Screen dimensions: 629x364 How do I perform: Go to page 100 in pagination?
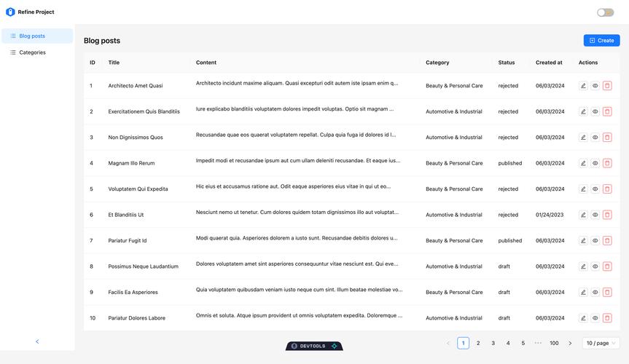pyautogui.click(x=554, y=343)
